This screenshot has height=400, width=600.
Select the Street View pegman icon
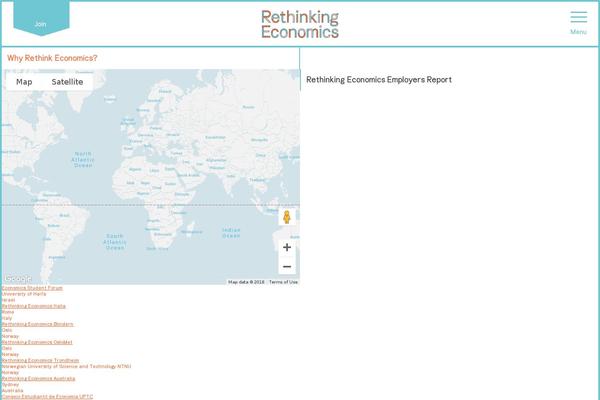pos(287,217)
